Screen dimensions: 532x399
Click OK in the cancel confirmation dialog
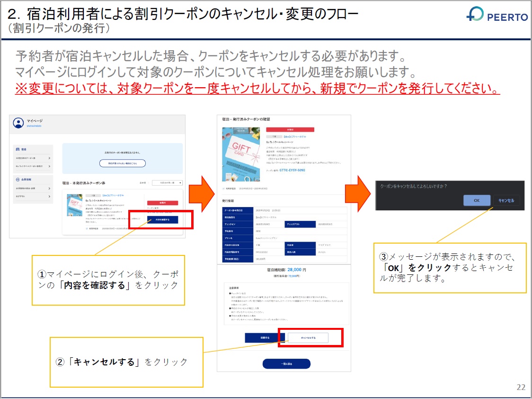[x=477, y=200]
